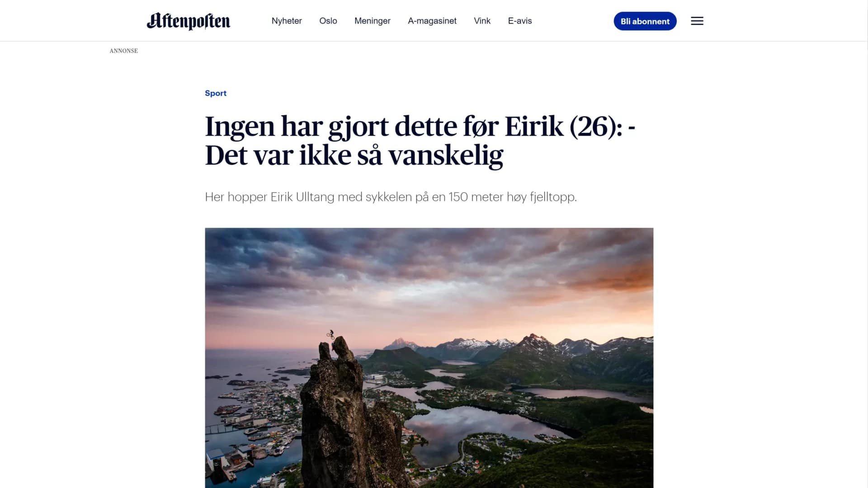Open the Nyheter section
The image size is (868, 488).
pos(287,21)
